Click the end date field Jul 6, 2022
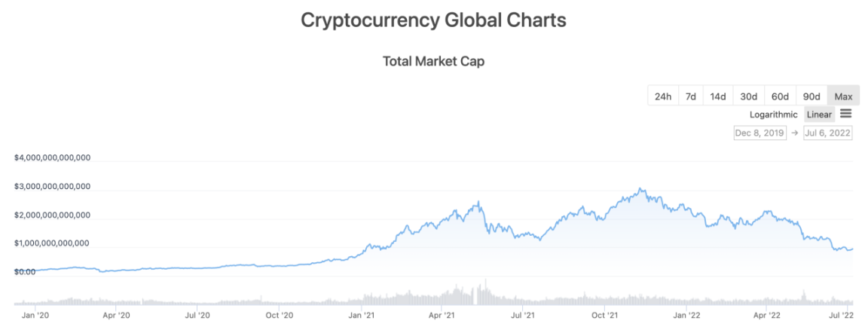The height and width of the screenshot is (330, 868). pyautogui.click(x=828, y=133)
